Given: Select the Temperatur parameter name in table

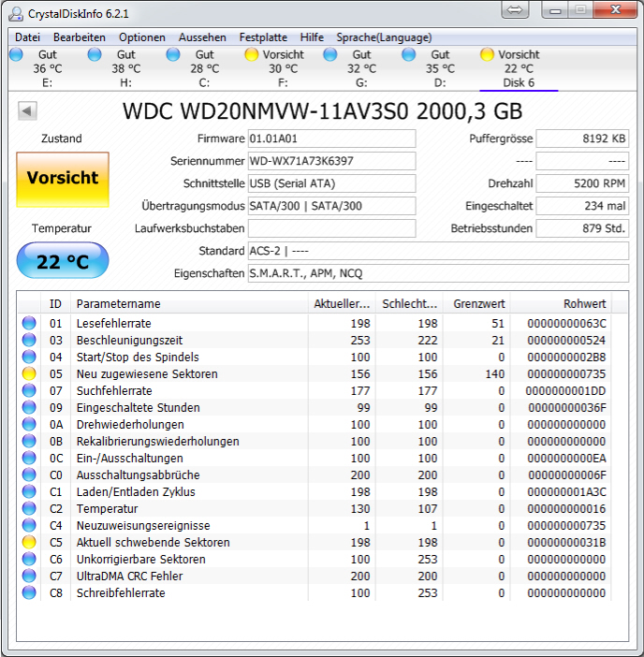Looking at the screenshot, I should tap(107, 509).
